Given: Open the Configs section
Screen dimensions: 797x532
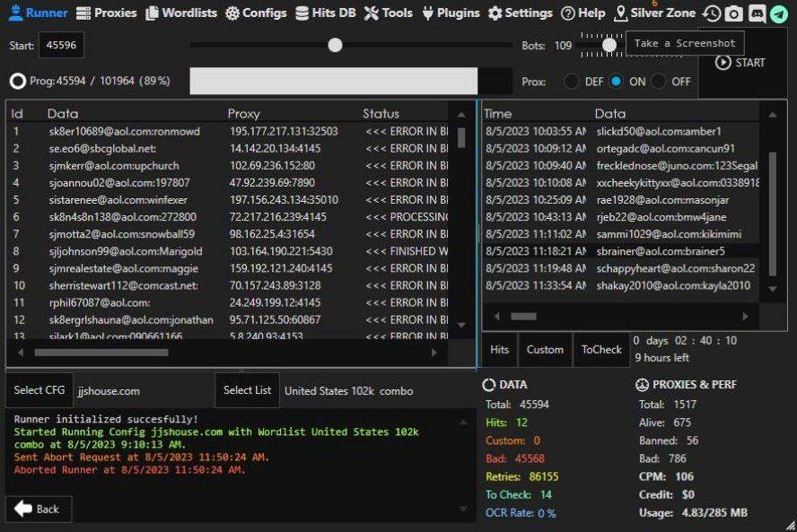Looking at the screenshot, I should [x=256, y=13].
